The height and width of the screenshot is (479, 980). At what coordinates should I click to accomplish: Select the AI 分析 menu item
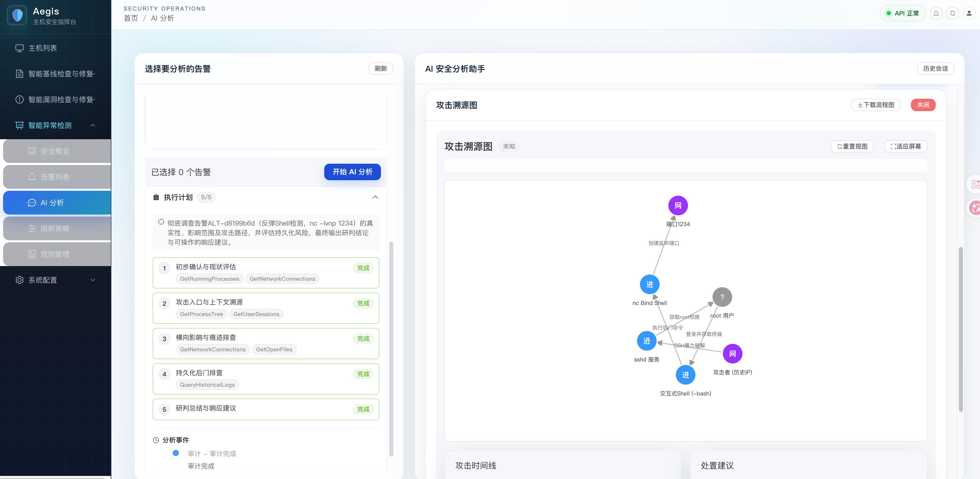click(57, 203)
